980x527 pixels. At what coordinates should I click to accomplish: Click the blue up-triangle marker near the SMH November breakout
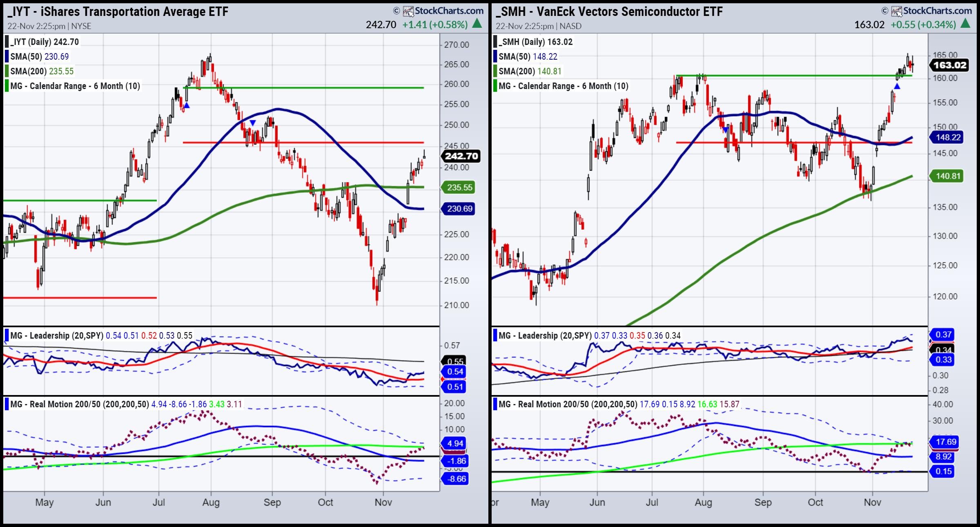(897, 86)
